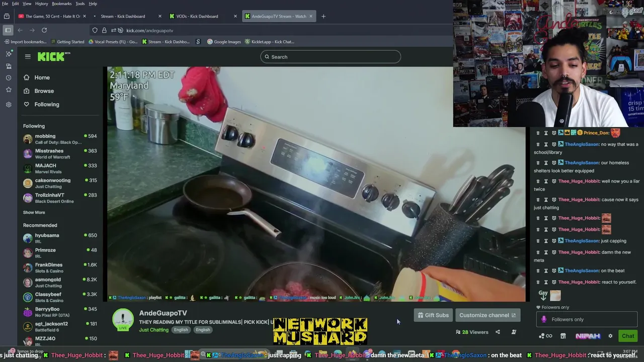The height and width of the screenshot is (362, 644).
Task: Switch to The Game, 50 Cent tab
Action: click(52, 16)
